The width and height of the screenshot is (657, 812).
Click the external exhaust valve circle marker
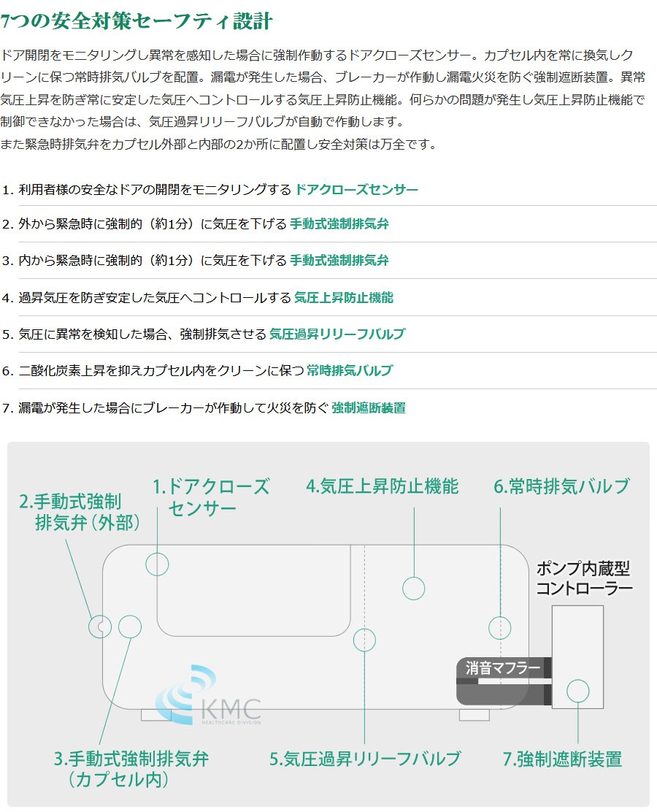[x=100, y=627]
